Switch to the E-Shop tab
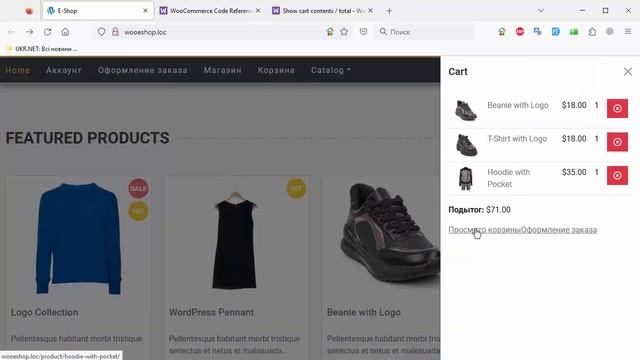Viewport: 640px width, 360px height. pyautogui.click(x=98, y=11)
